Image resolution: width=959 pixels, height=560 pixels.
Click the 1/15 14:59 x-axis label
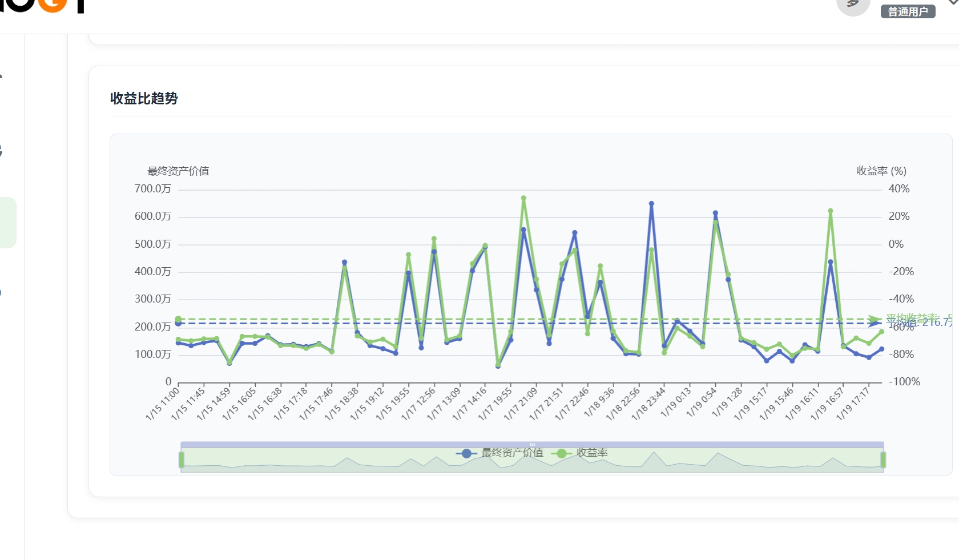[215, 404]
